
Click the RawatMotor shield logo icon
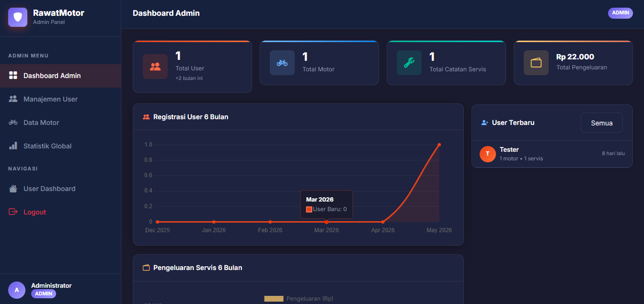(x=18, y=17)
